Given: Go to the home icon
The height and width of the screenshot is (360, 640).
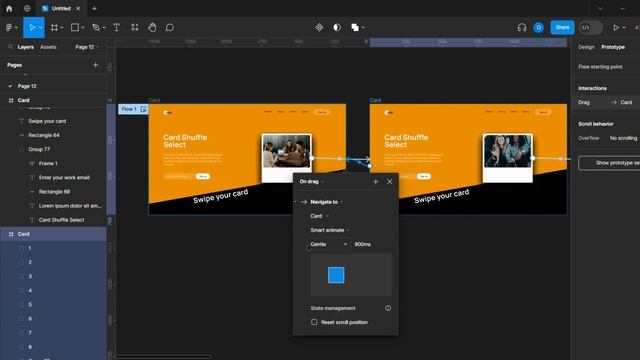Looking at the screenshot, I should click(x=9, y=8).
